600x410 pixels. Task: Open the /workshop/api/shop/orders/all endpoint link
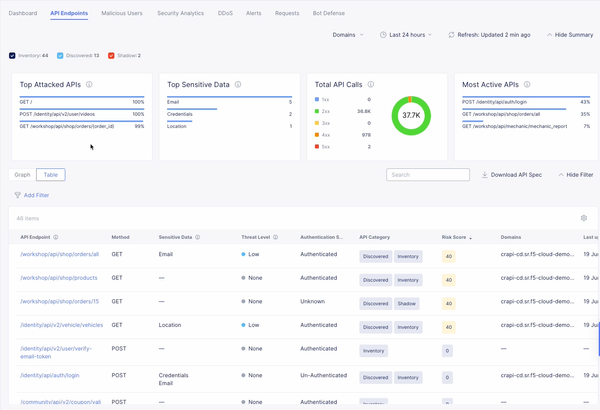59,255
